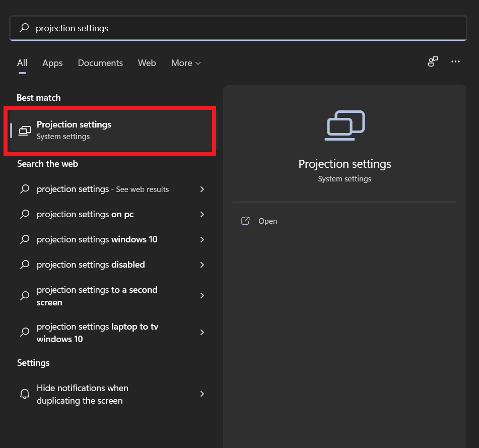Click the Projection settings best match icon
The width and height of the screenshot is (479, 448).
coord(25,131)
